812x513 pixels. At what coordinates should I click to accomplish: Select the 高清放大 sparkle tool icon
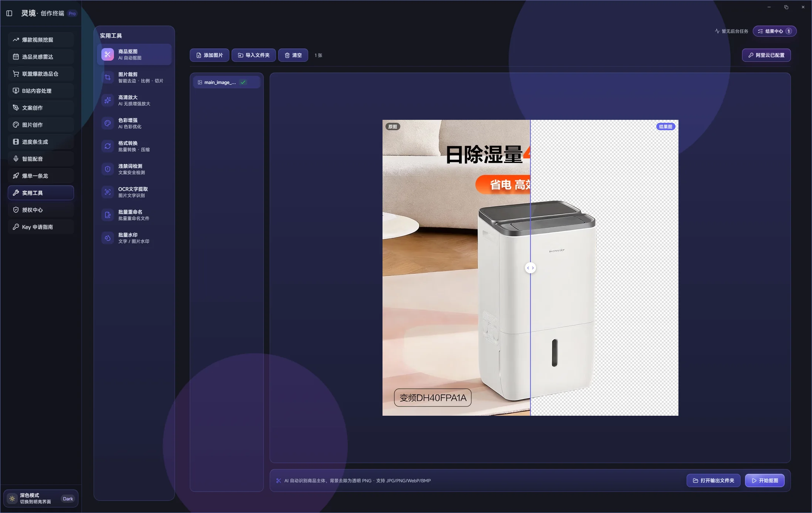pos(108,100)
